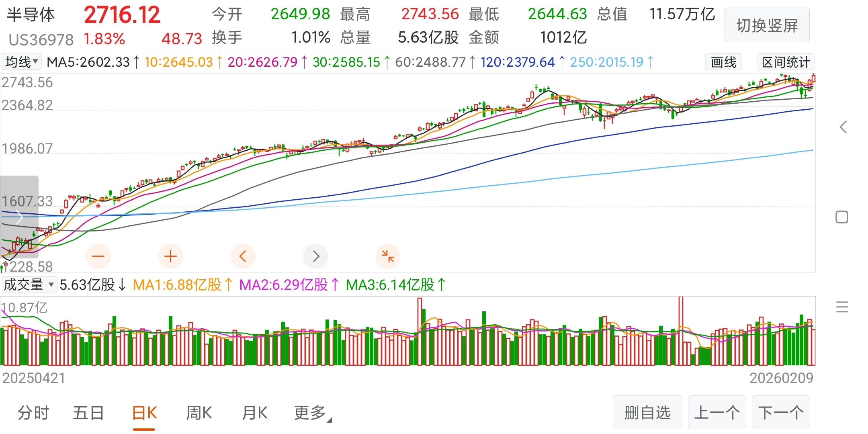Go to next stock 下一个
Image resolution: width=868 pixels, height=434 pixels.
pyautogui.click(x=780, y=412)
